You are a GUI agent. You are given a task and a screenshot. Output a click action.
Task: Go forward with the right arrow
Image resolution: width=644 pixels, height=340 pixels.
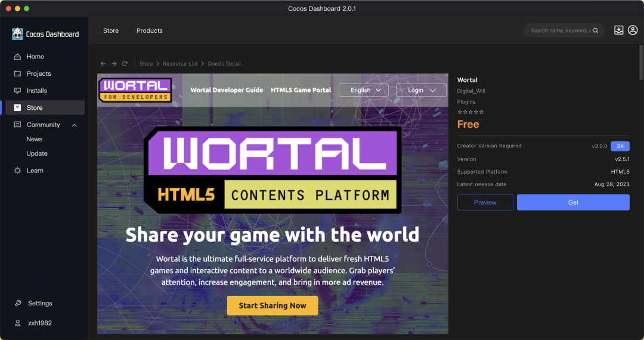[x=114, y=64]
